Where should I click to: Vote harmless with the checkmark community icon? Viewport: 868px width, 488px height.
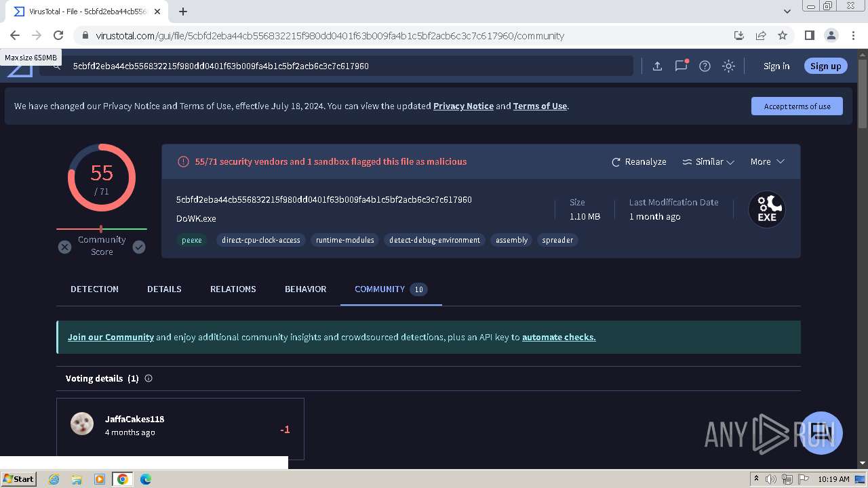coord(139,247)
